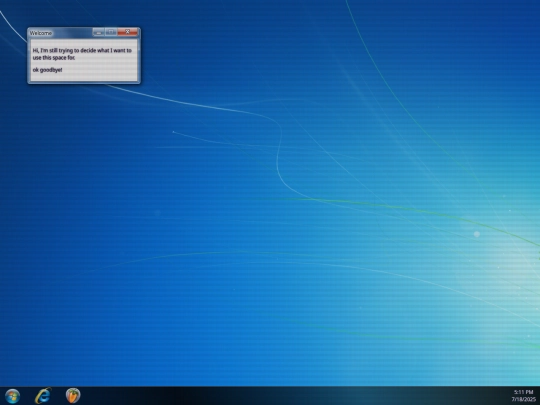Maximize the Welcome window
Screen dimensions: 540x405
111,32
